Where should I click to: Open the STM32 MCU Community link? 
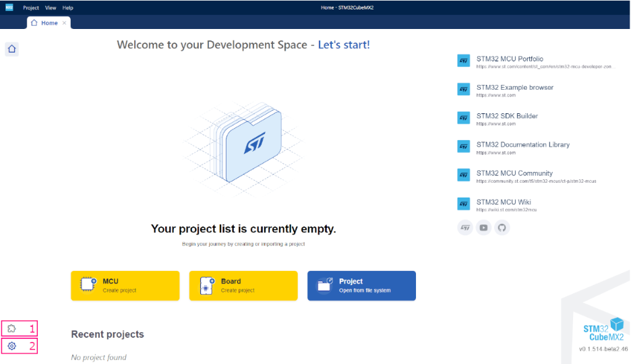(x=514, y=173)
